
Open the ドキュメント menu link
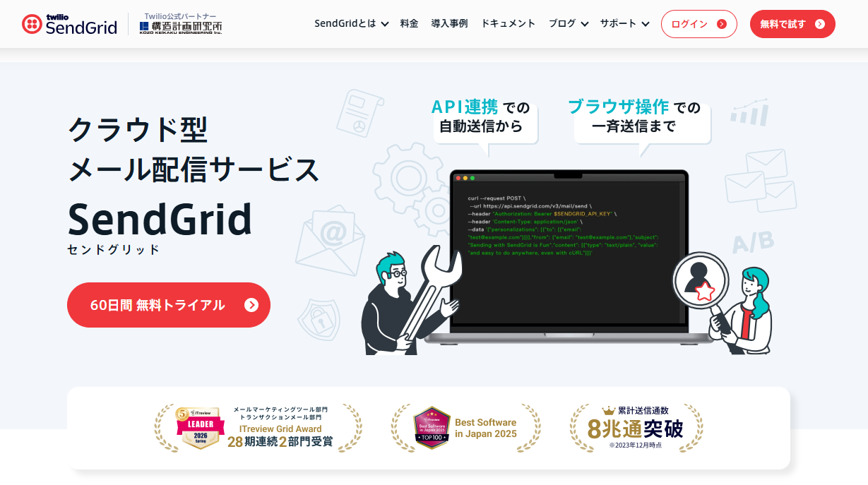click(508, 23)
